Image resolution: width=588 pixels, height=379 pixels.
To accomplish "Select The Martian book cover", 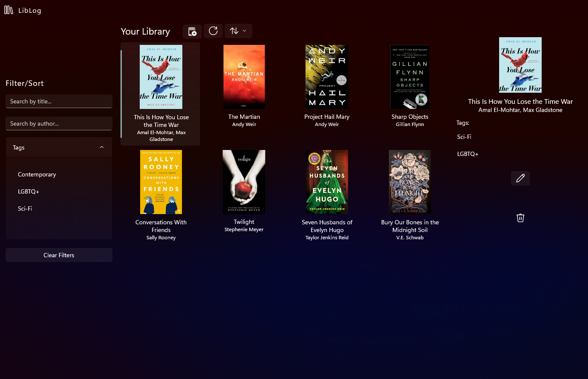I will coord(244,77).
